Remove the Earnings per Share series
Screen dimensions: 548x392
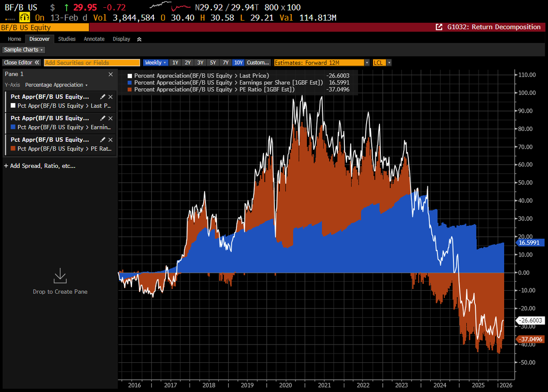coord(110,118)
